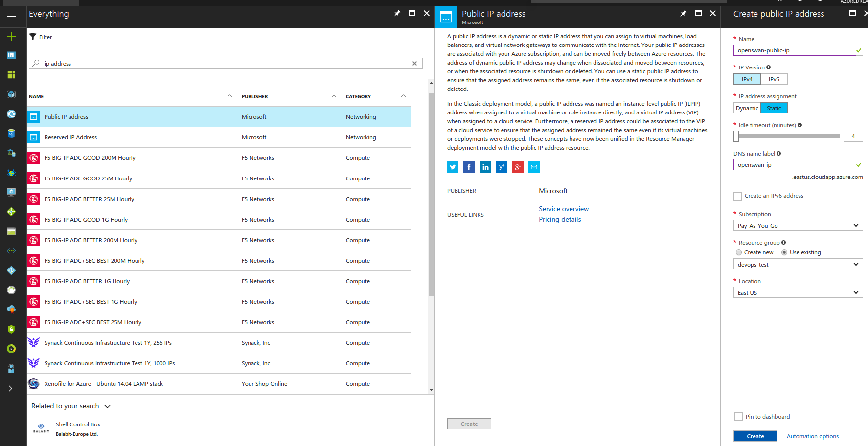Screen dimensions: 868x446
Task: Open the Dashboard icon in the sidebar
Action: click(11, 55)
